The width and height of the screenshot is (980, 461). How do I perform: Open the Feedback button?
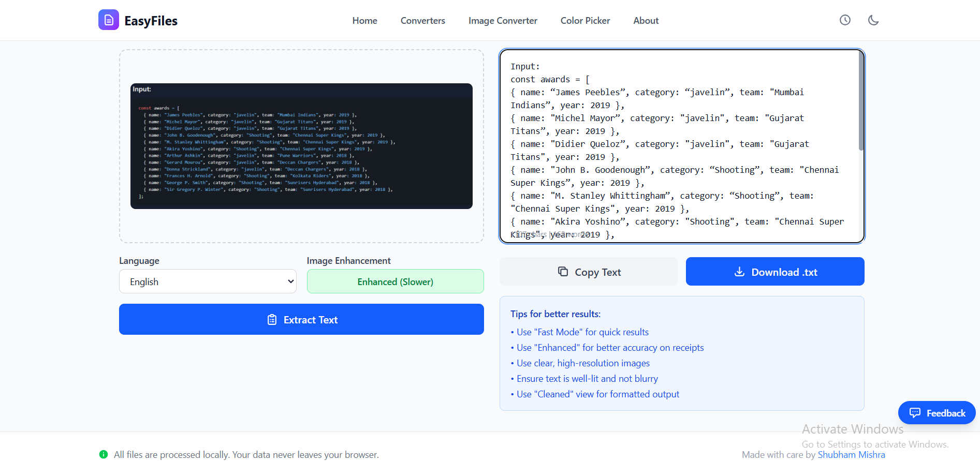(x=937, y=413)
